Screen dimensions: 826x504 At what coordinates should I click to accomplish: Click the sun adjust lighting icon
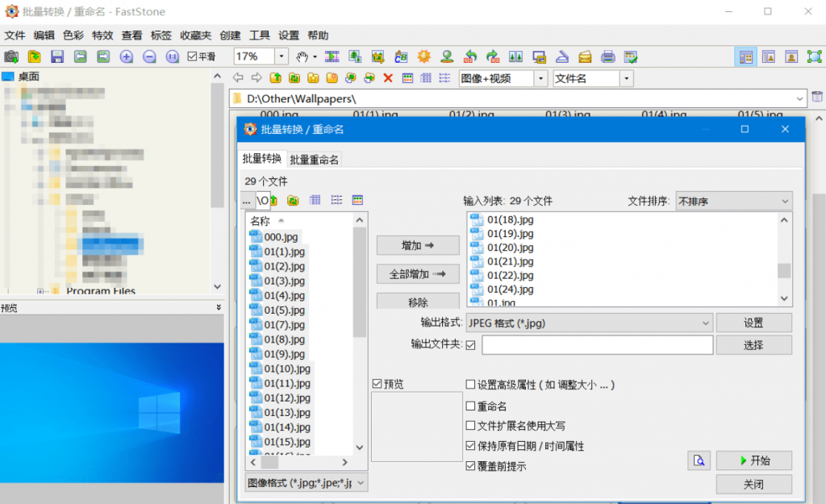(x=424, y=56)
